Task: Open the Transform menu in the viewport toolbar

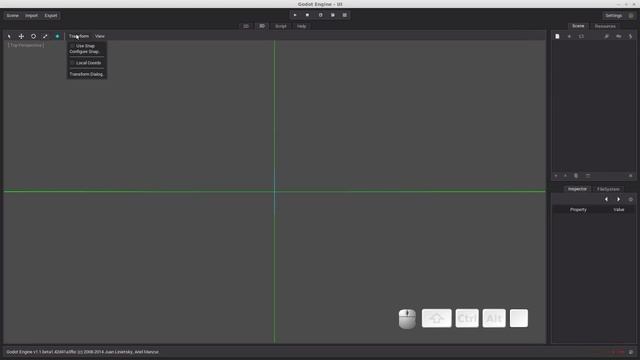Action: (79, 36)
